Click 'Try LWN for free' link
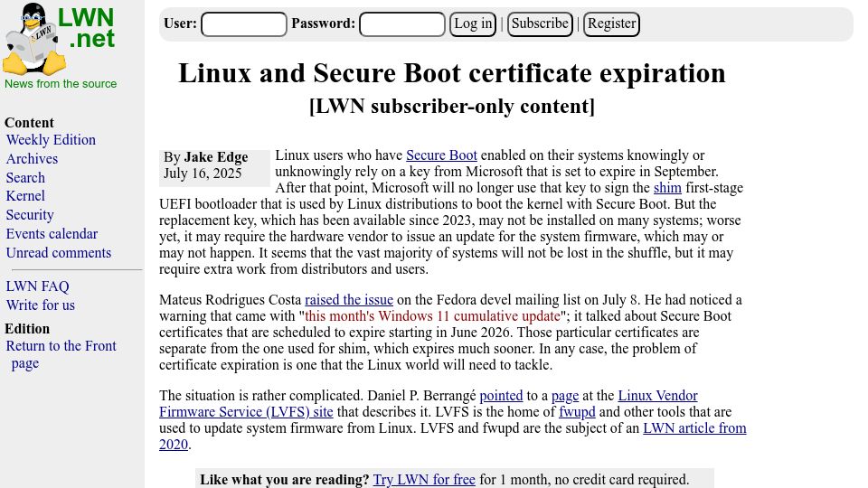 point(424,479)
